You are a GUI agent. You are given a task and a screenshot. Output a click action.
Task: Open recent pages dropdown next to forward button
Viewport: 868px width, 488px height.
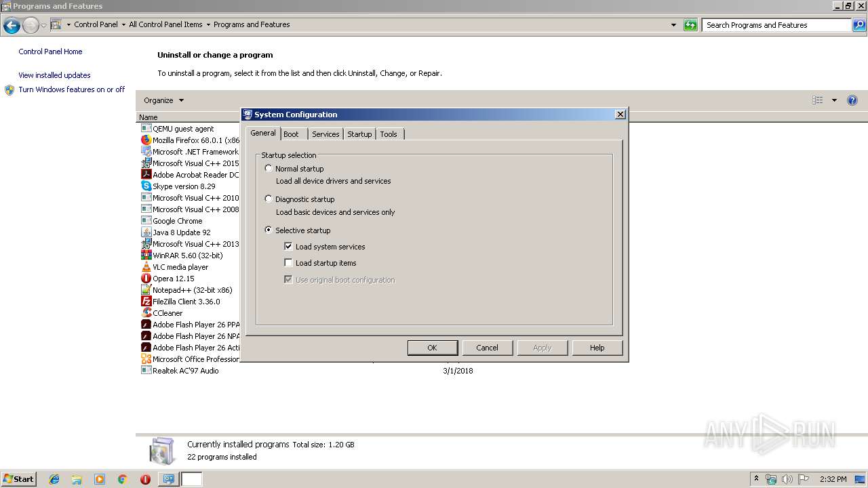click(x=43, y=25)
